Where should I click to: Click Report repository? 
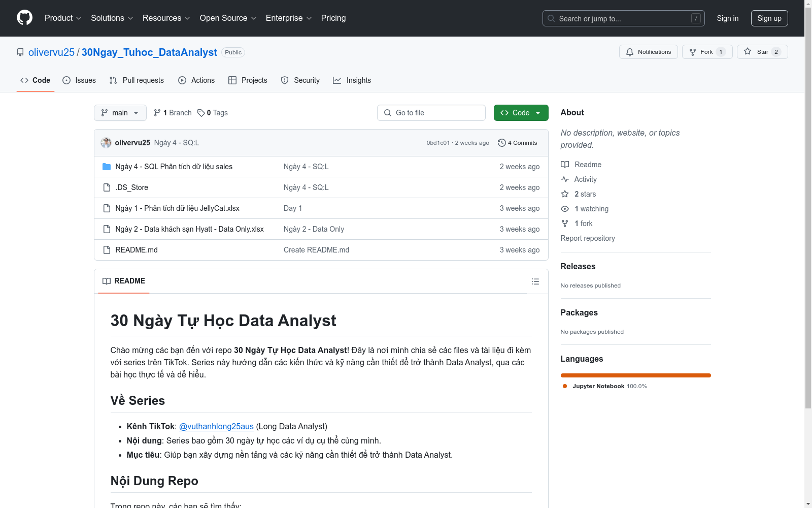pyautogui.click(x=588, y=238)
